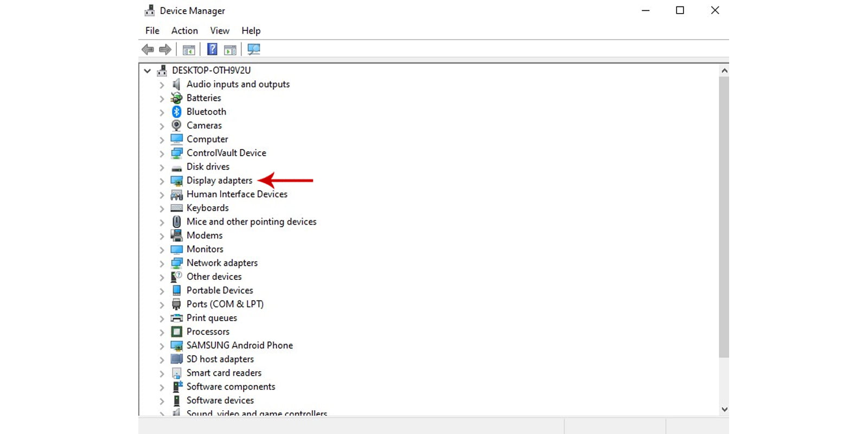
Task: Click the Smart card readers icon
Action: pyautogui.click(x=176, y=373)
